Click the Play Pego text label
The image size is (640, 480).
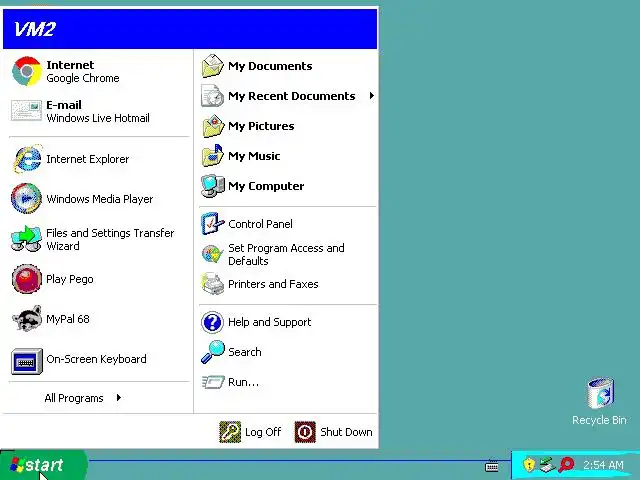pyautogui.click(x=70, y=279)
